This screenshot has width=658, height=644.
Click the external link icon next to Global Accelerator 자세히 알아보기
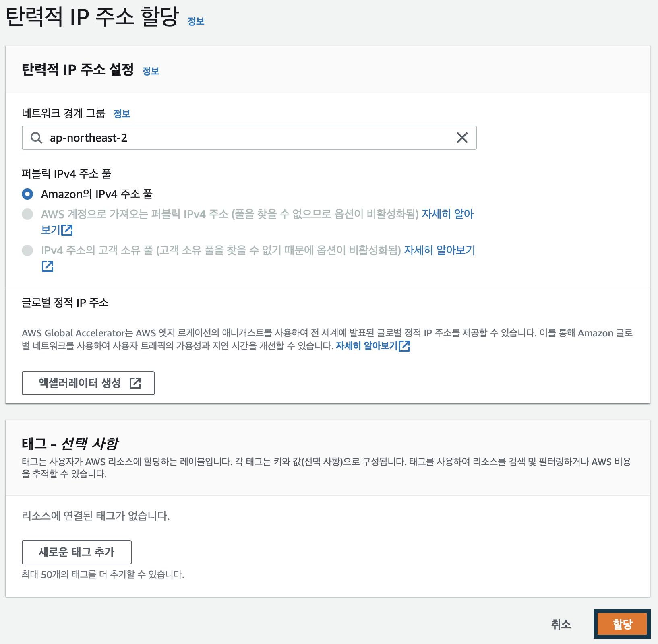(x=406, y=346)
